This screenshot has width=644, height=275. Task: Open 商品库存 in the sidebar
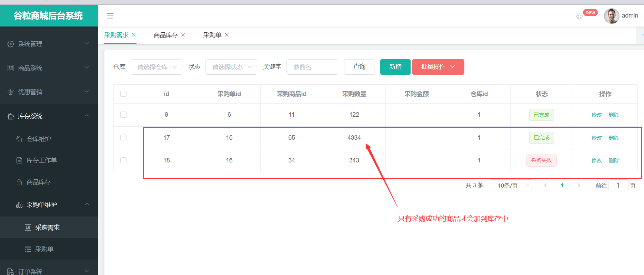pos(49,182)
